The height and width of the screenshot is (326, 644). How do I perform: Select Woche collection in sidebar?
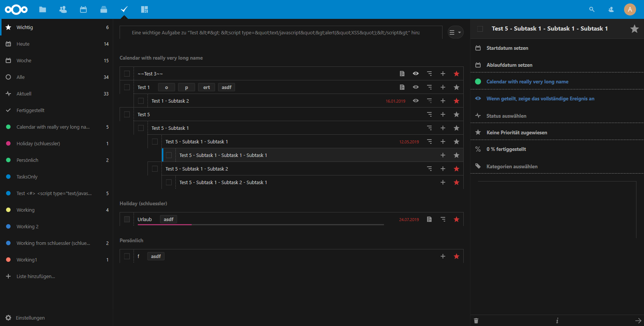(57, 60)
